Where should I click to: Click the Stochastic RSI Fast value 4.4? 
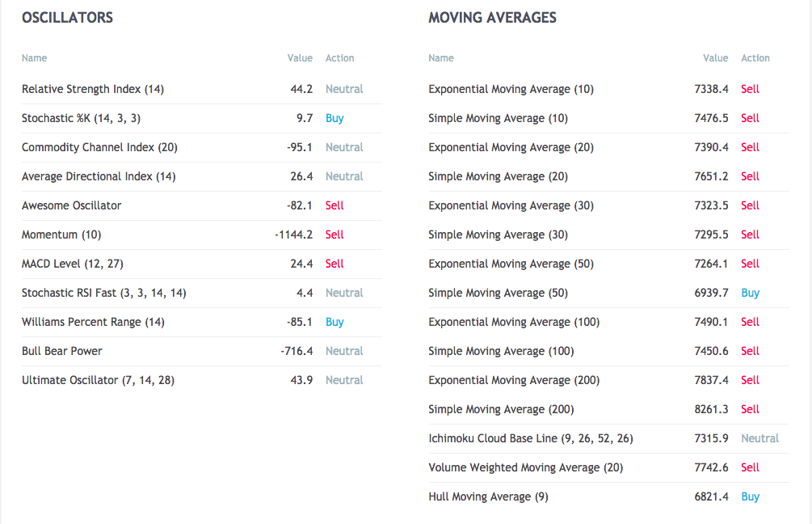(x=305, y=293)
